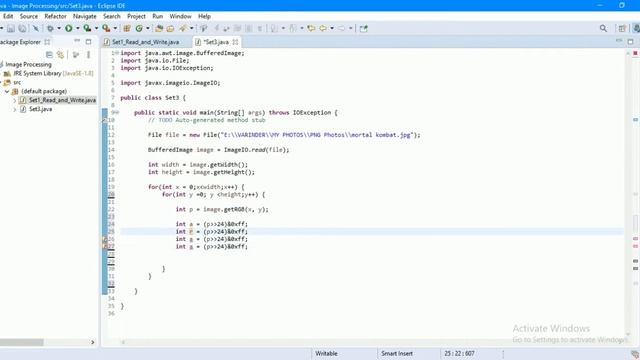The image size is (640, 360).
Task: Click Package Explorer scroll right arrow
Action: (x=93, y=342)
